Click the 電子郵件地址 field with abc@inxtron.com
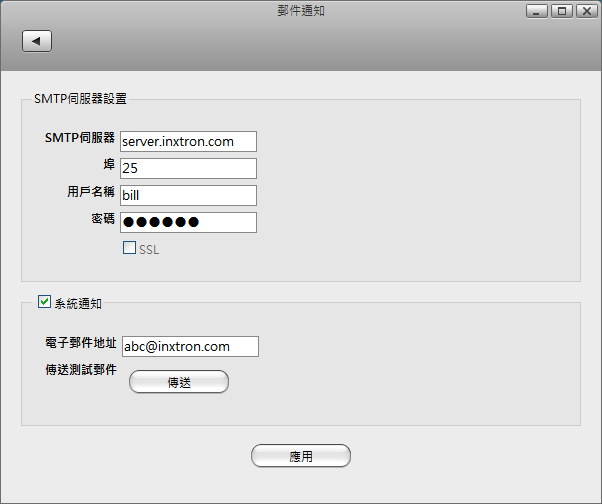Screen dimensions: 602x504 click(190, 346)
